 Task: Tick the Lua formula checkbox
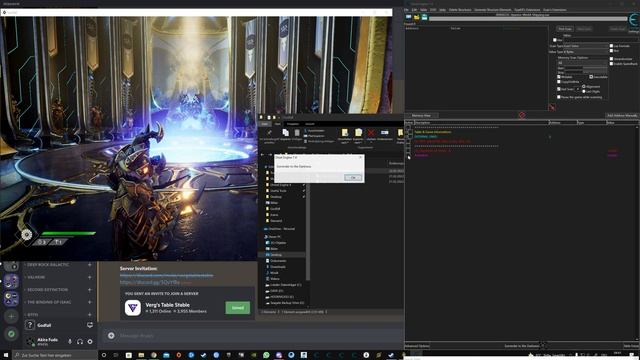[611, 46]
